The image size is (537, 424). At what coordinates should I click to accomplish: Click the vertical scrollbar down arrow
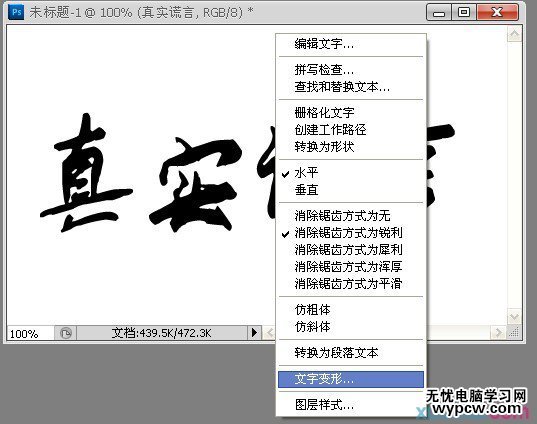514,316
